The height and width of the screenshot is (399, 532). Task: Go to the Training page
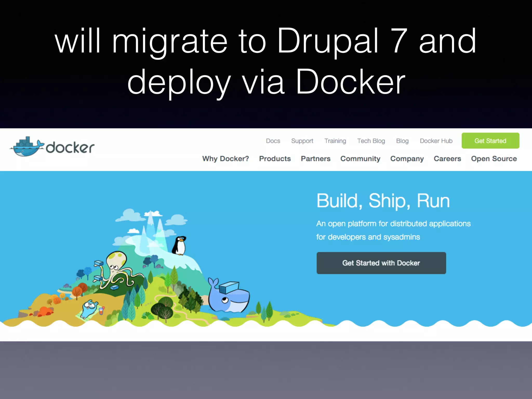pos(335,141)
